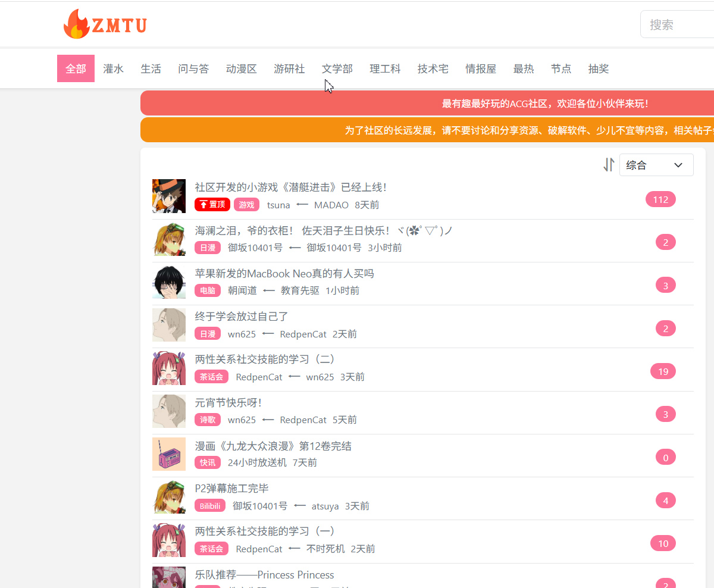Open user profile link 御坂10401号 under P2弹幕施工完毕
This screenshot has width=714, height=588.
pos(259,506)
